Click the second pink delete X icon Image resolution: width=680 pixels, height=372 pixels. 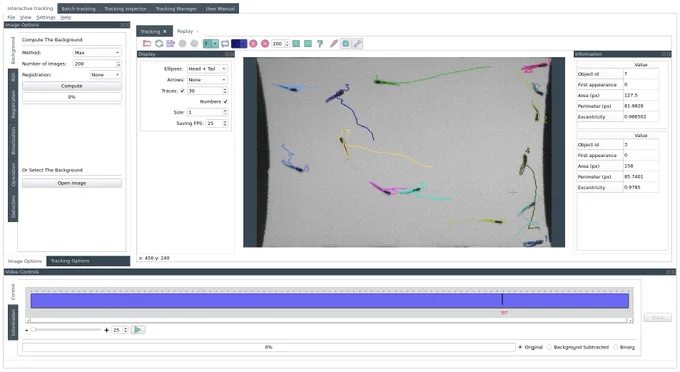tap(265, 43)
